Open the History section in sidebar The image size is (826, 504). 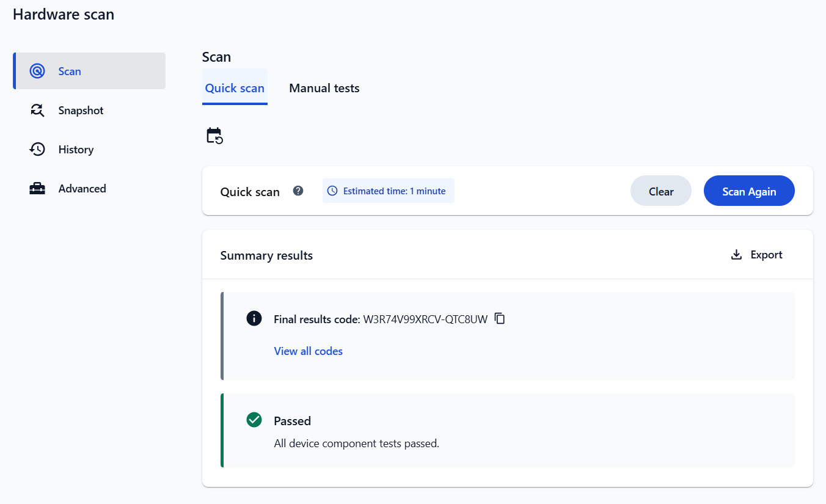pos(89,150)
